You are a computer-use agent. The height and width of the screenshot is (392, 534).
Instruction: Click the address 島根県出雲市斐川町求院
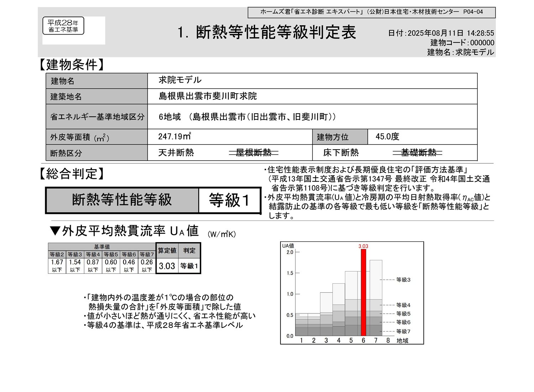pos(208,96)
